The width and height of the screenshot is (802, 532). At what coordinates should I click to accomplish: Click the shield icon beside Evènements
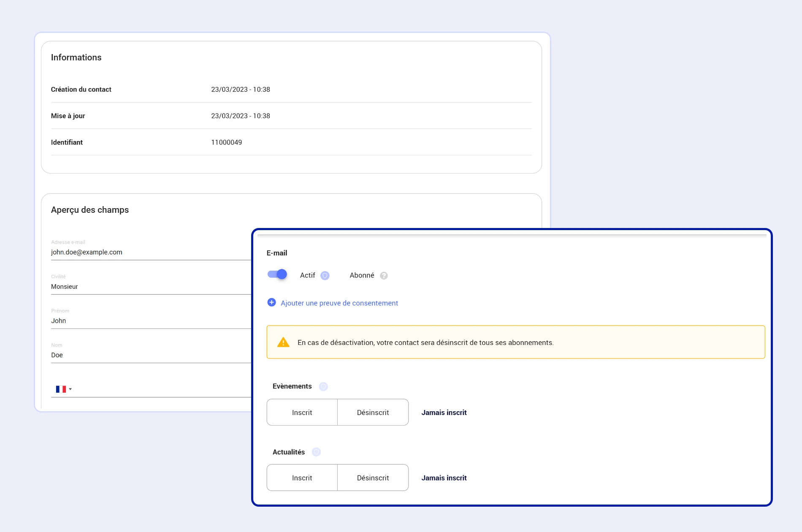coord(323,386)
